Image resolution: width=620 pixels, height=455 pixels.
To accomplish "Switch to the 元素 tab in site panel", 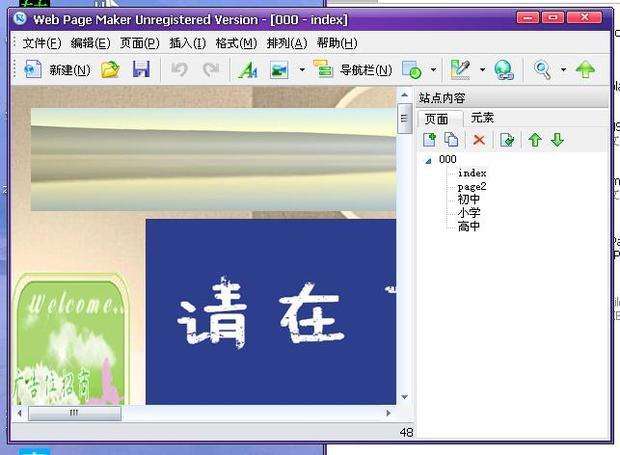I will pyautogui.click(x=482, y=117).
